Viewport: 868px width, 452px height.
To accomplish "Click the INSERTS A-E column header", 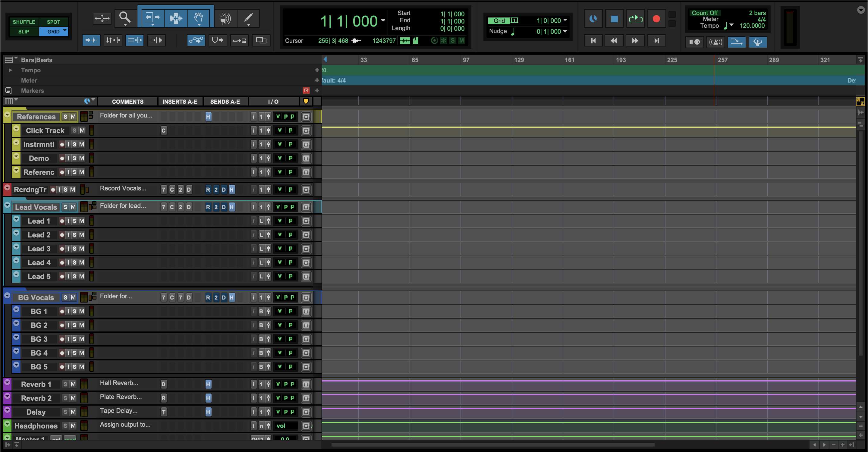I will (180, 101).
